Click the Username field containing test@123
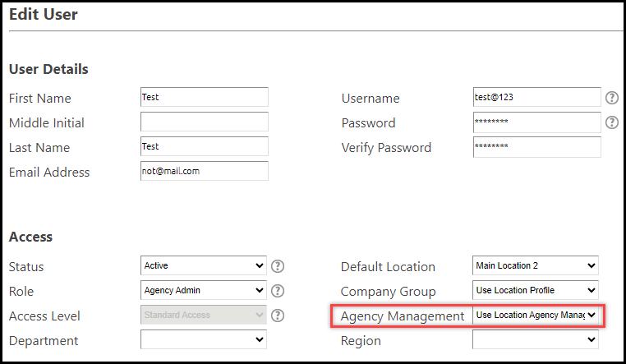 coord(537,97)
